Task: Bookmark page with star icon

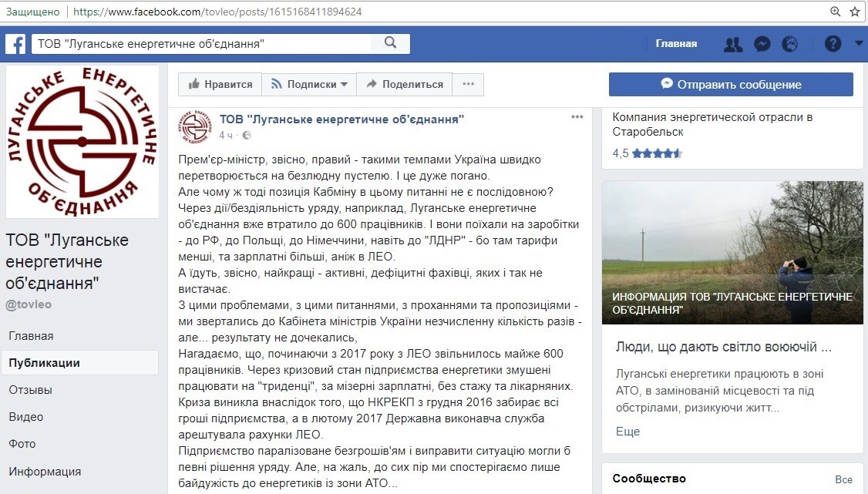Action: click(x=855, y=12)
